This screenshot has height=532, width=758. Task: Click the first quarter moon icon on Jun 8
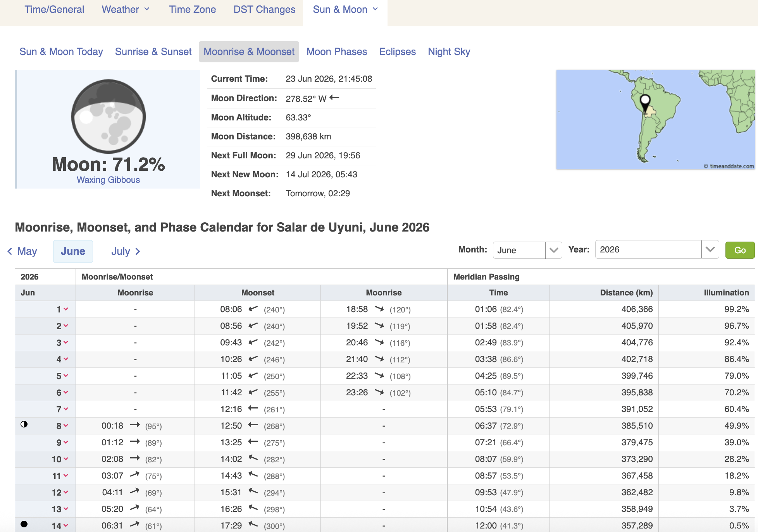point(24,424)
